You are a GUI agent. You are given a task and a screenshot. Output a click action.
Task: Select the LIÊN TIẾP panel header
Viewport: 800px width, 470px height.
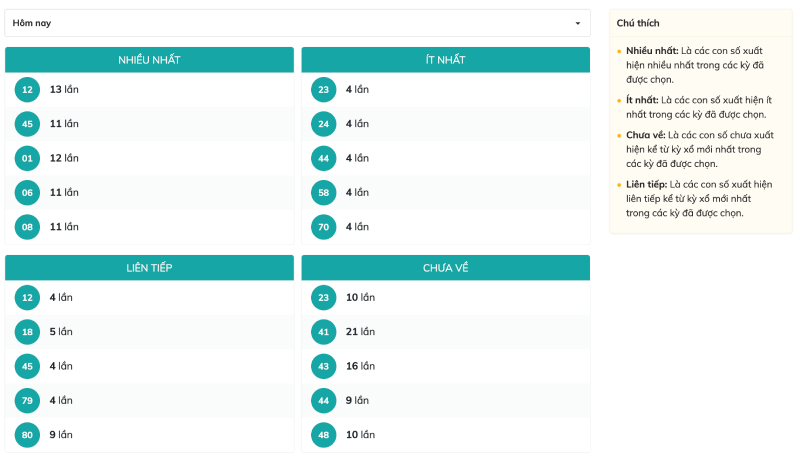[149, 268]
